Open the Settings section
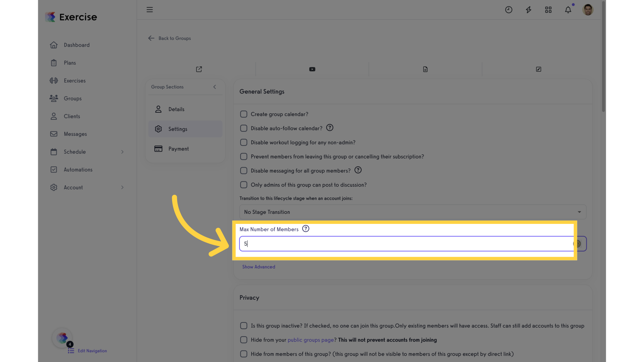Viewport: 644px width, 362px height. click(x=185, y=129)
